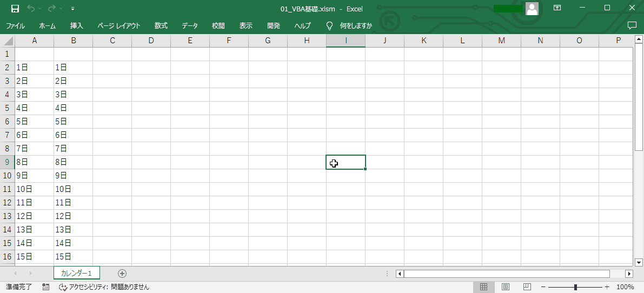Select column P header
The height and width of the screenshot is (293, 644).
pos(616,41)
